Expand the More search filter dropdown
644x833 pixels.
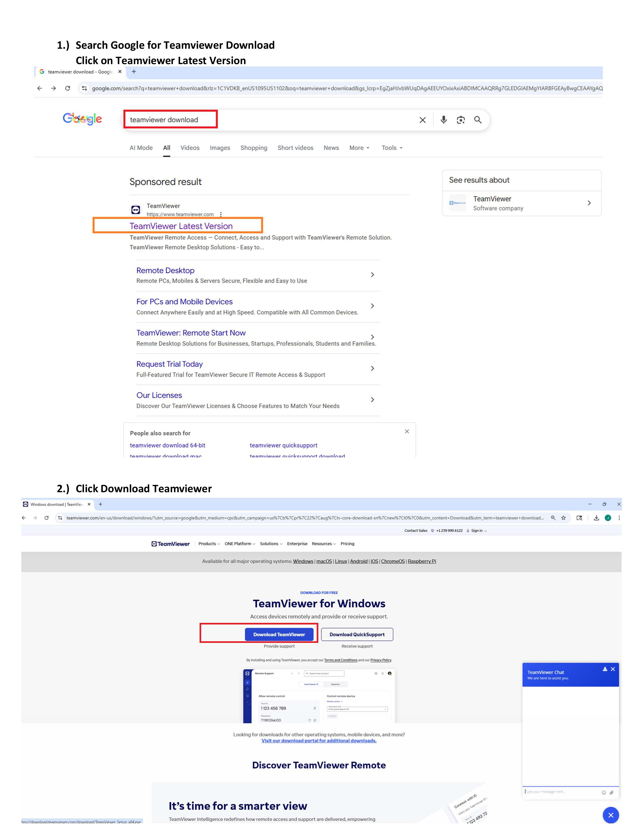[x=359, y=148]
